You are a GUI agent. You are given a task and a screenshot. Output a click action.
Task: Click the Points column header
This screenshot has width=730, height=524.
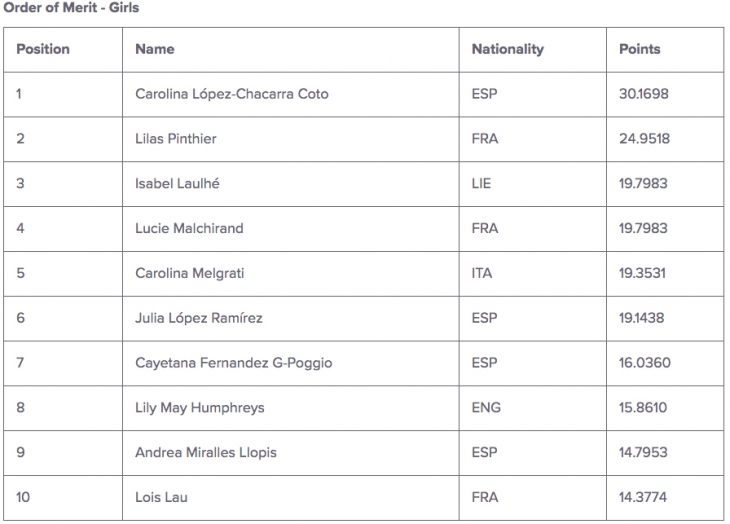coord(640,49)
